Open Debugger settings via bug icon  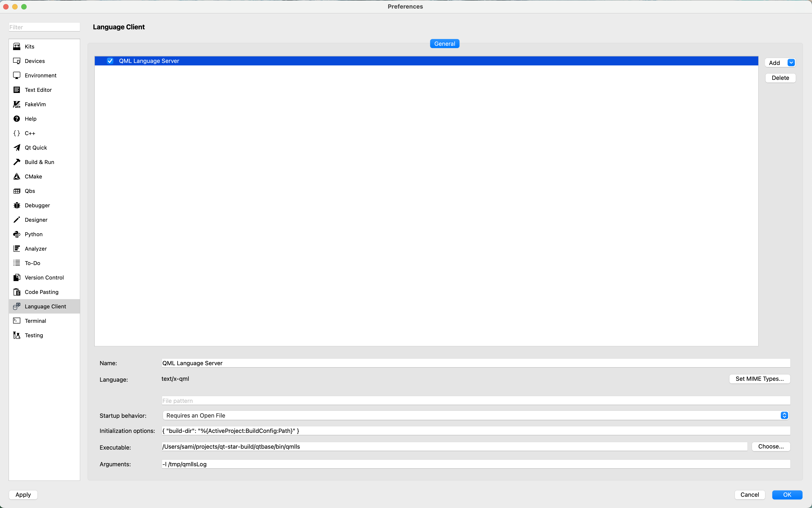(16, 205)
